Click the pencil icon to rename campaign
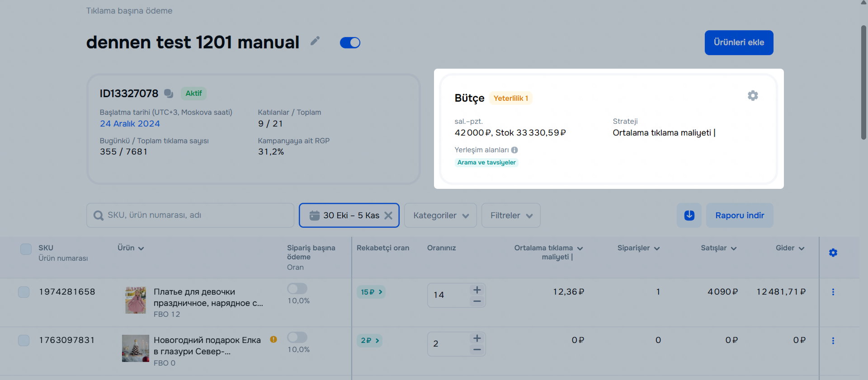Viewport: 868px width, 380px height. tap(315, 41)
